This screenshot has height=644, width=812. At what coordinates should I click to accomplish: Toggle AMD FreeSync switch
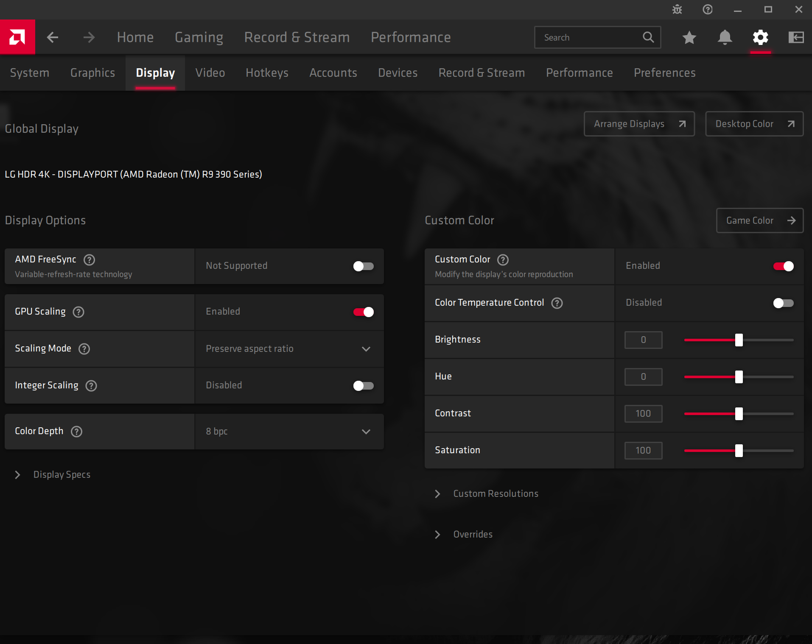click(364, 266)
